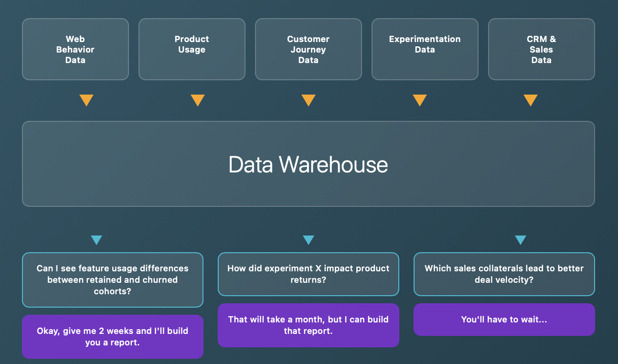Open the Experimentation Data box
This screenshot has width=618, height=364.
[x=425, y=49]
